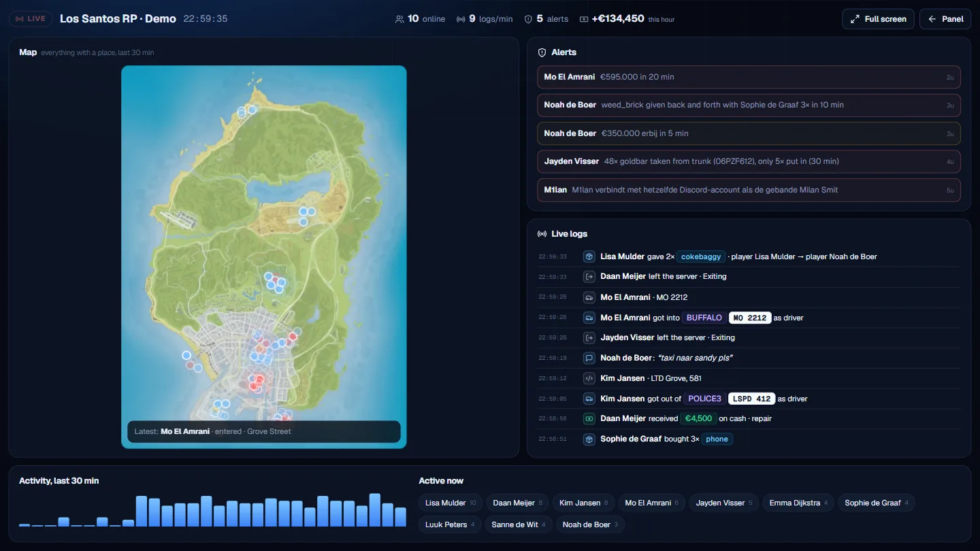980x551 pixels.
Task: Click the POLICE3 vehicle tag
Action: [x=704, y=399]
